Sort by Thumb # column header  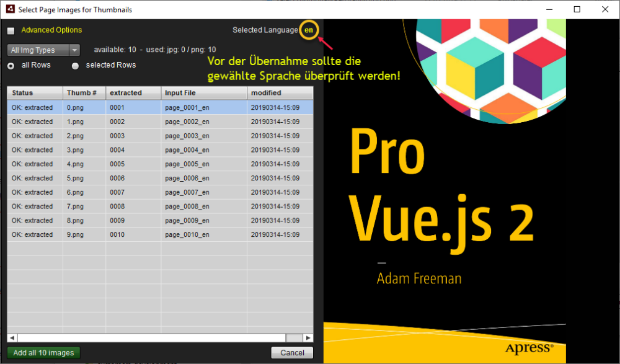(x=84, y=92)
